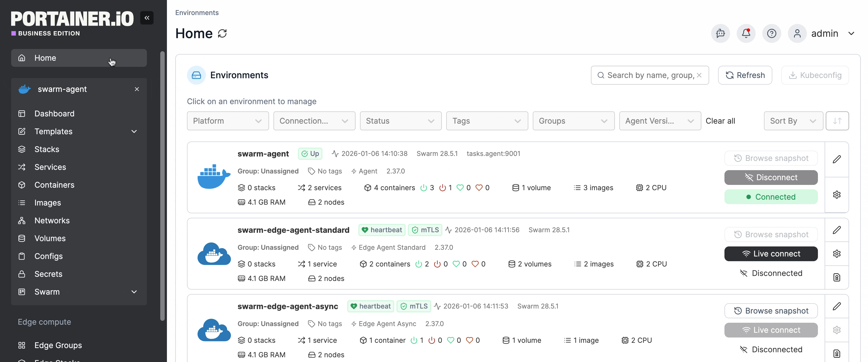Toggle the sort order direction button
Image resolution: width=868 pixels, height=362 pixels.
[x=837, y=121]
